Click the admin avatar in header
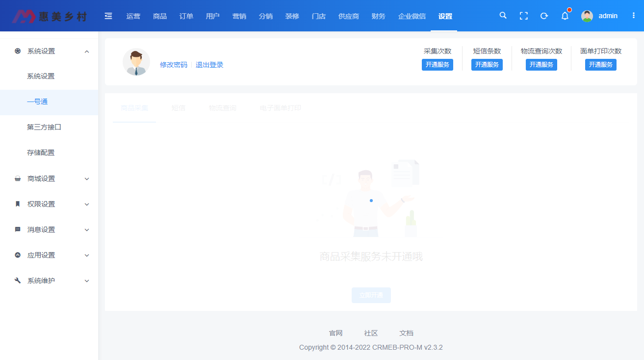644x360 pixels. [x=587, y=16]
